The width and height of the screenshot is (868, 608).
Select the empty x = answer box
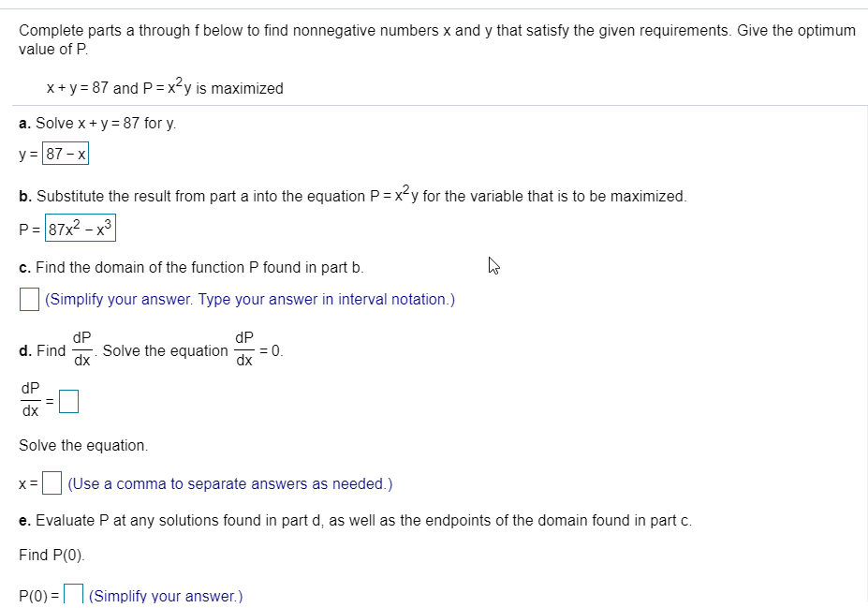click(x=51, y=483)
